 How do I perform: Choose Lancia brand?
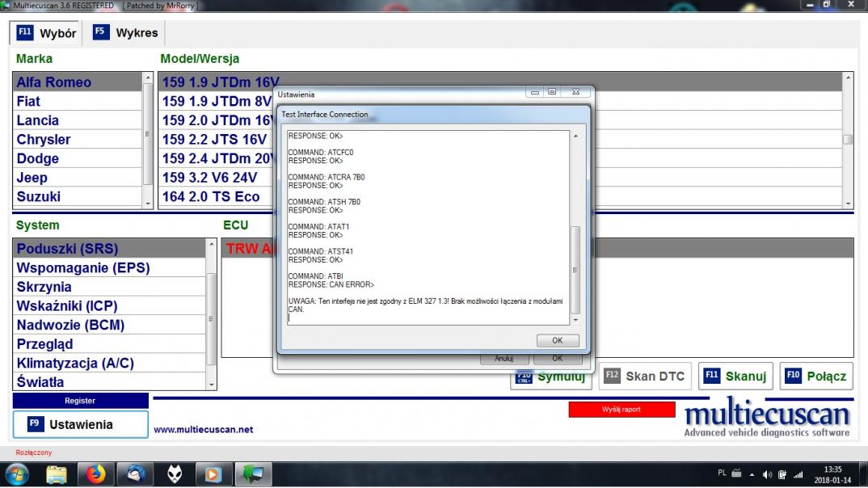click(77, 120)
